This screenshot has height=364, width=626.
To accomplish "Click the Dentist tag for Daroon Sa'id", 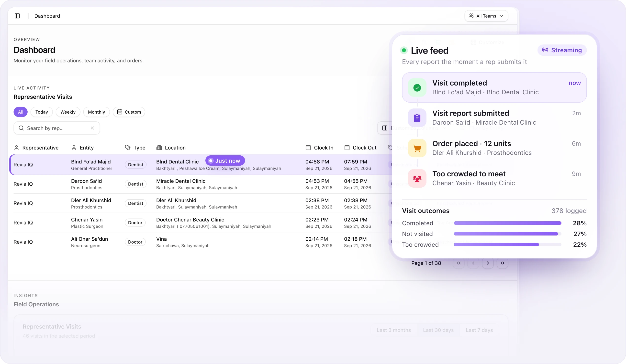I will point(136,184).
